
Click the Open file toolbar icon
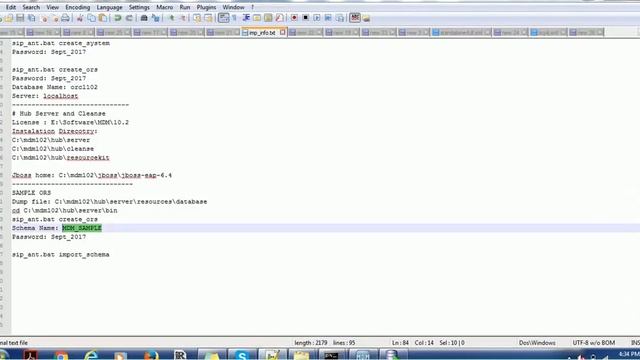[9, 18]
